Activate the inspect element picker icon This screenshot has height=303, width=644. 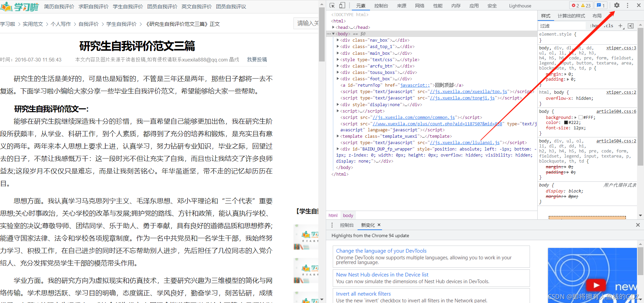tap(332, 5)
